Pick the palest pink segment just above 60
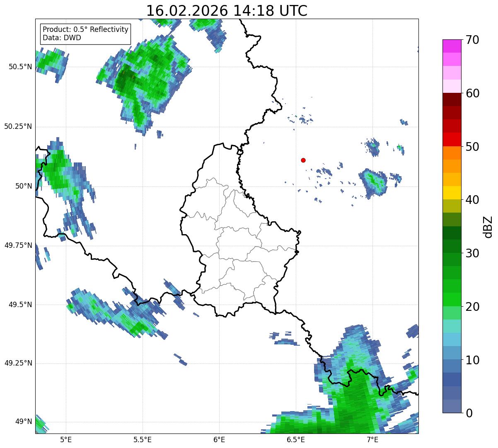 click(x=452, y=86)
